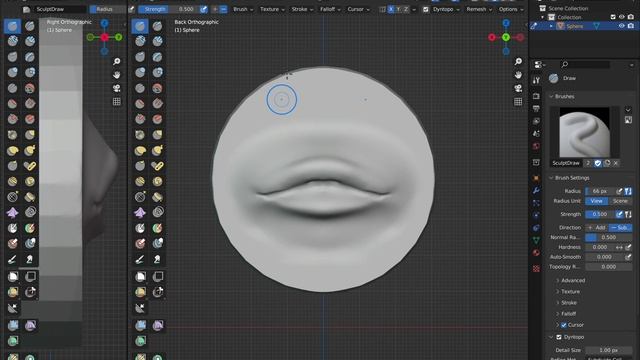Set Radius Unit to Scene
640x360 pixels.
coord(620,201)
